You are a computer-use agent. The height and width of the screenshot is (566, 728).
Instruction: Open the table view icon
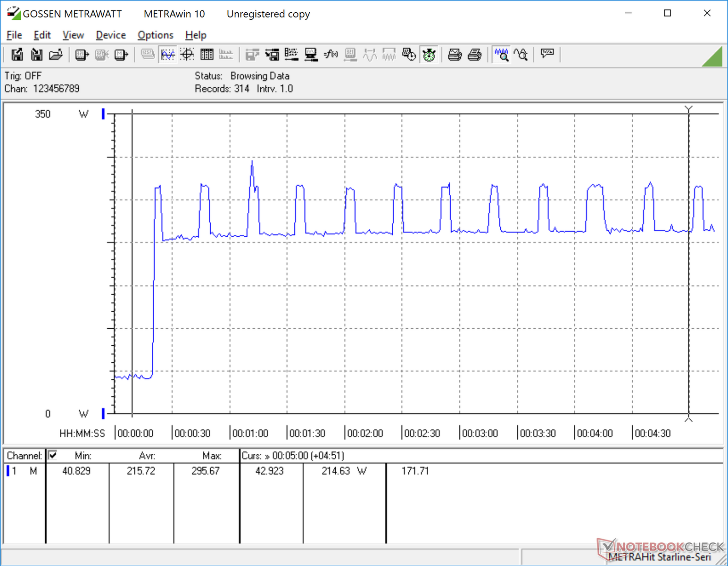[x=207, y=55]
